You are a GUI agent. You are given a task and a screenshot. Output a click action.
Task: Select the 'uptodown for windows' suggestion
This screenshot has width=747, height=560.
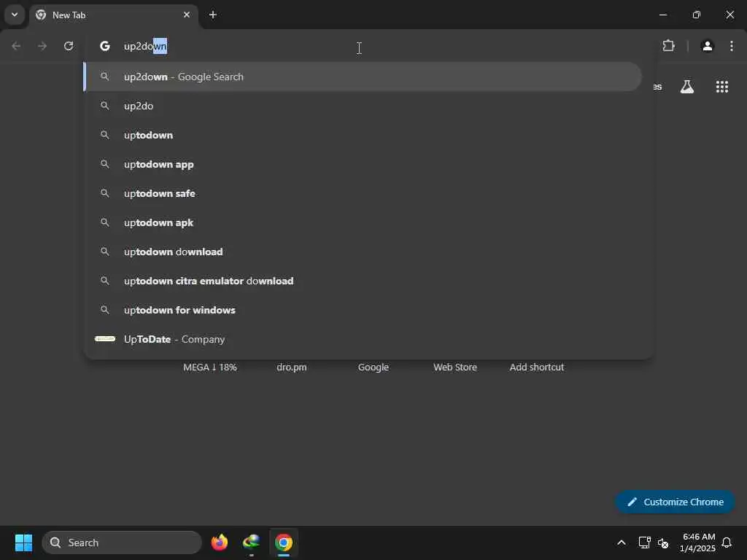coord(362,310)
